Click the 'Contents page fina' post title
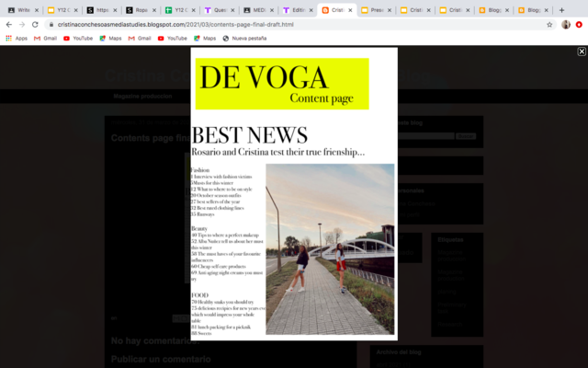The image size is (588, 368). coord(151,138)
